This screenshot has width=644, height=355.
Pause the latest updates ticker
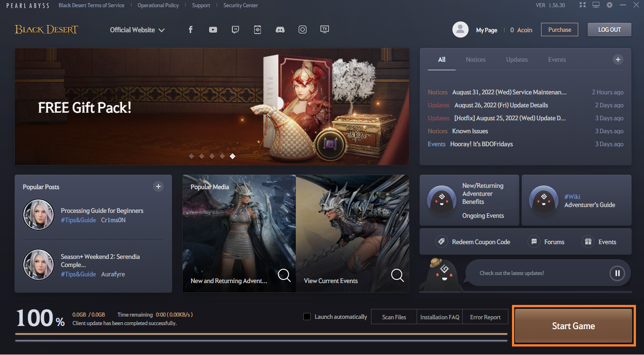tap(617, 273)
